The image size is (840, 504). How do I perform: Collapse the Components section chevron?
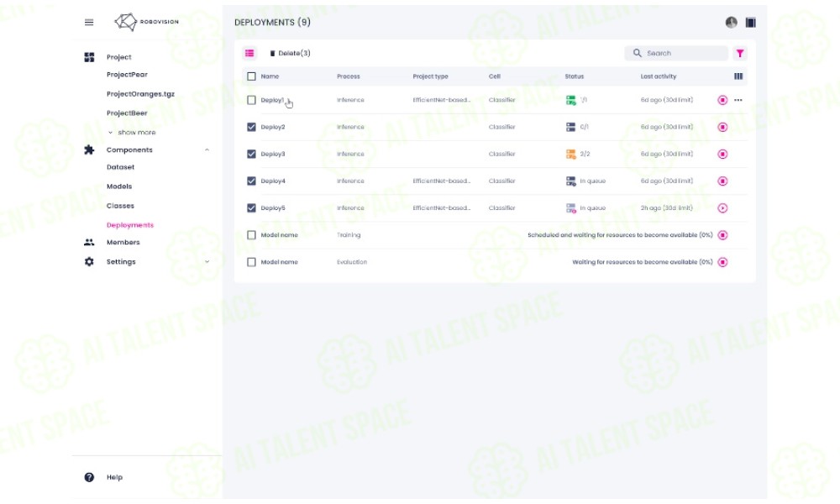click(x=207, y=150)
